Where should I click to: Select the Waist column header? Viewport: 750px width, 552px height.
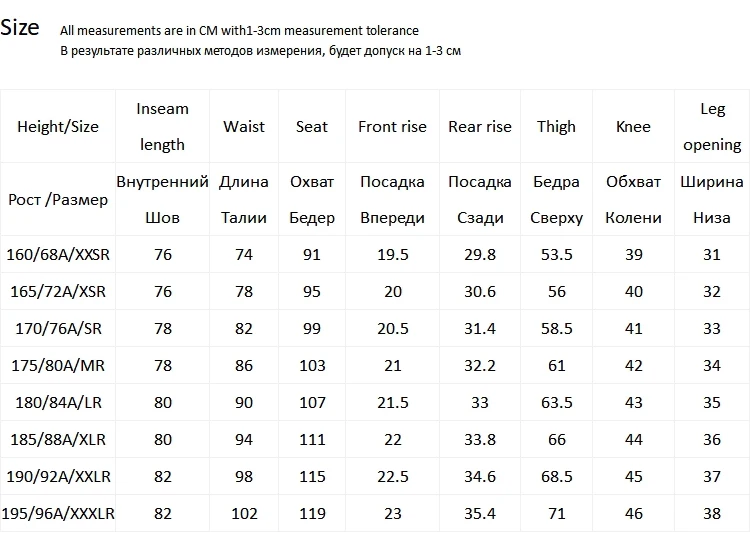pos(244,126)
